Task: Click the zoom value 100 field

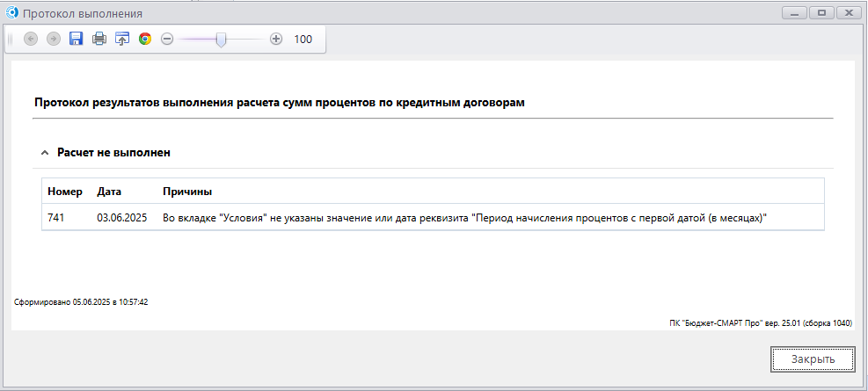Action: [303, 39]
